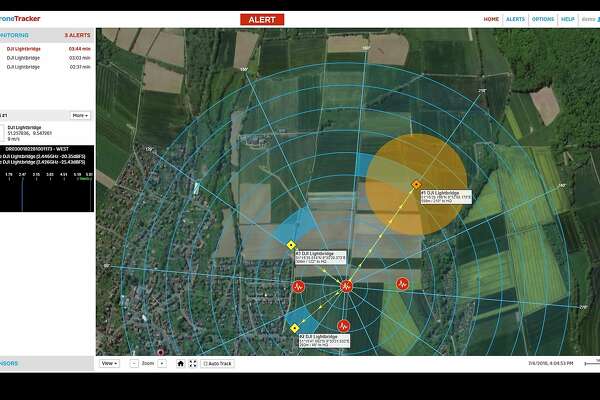Click the #2 DJI Lightbridge map label
Viewport: 600px width, 400px height.
[x=324, y=341]
